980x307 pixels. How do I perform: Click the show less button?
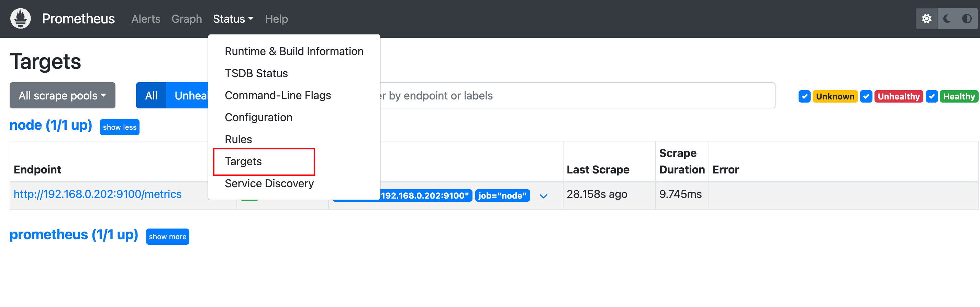(120, 127)
